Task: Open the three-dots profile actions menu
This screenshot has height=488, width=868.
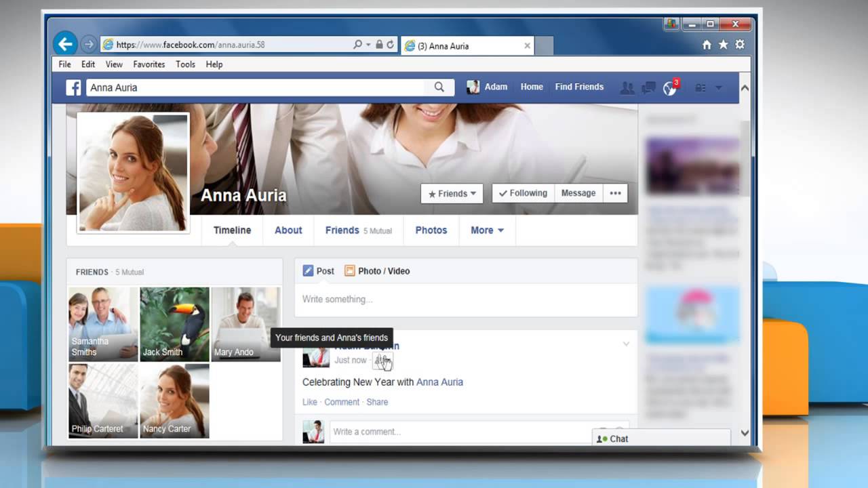Action: [x=615, y=193]
